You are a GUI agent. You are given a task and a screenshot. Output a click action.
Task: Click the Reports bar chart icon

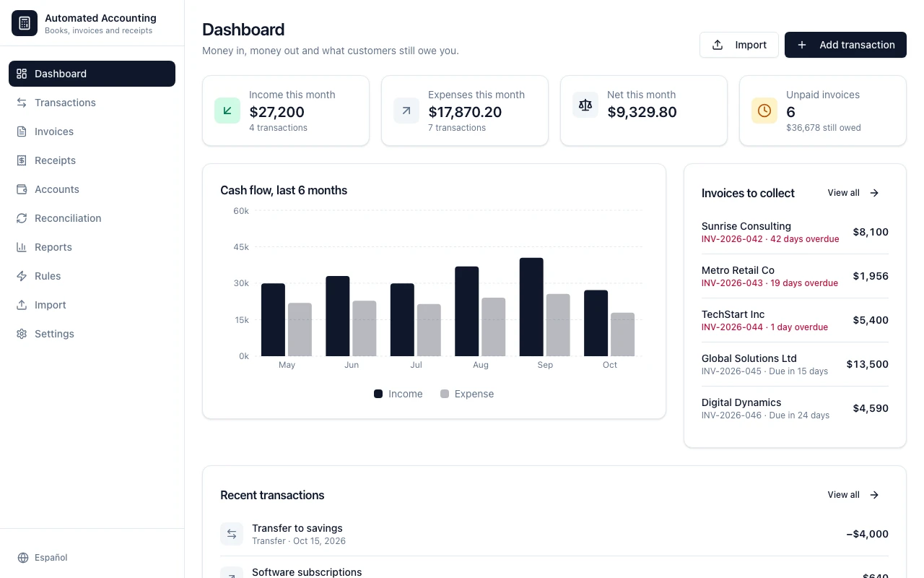[22, 247]
